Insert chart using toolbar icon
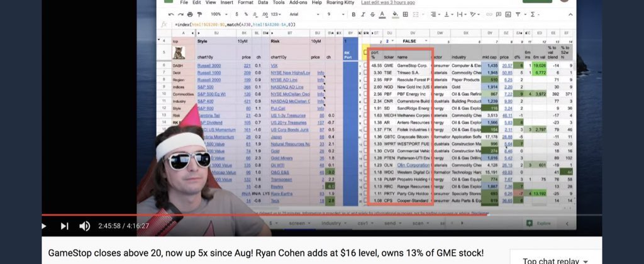The height and width of the screenshot is (264, 644). [508, 14]
